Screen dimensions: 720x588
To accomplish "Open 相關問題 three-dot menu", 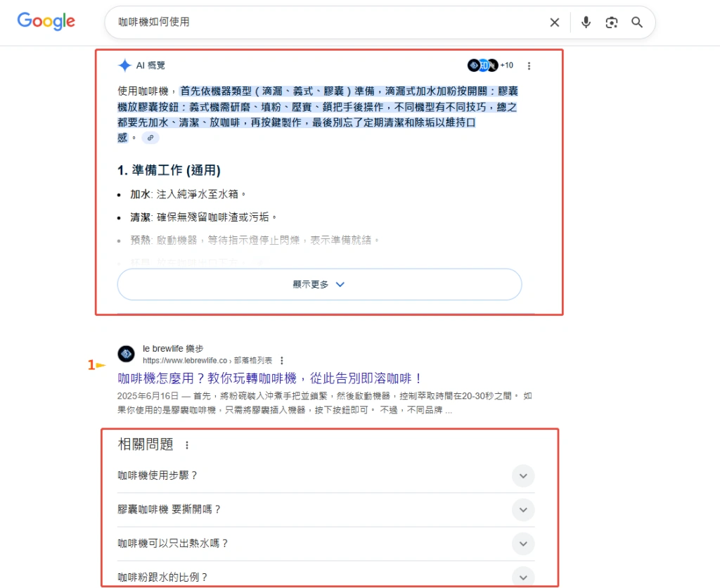I will coord(186,445).
